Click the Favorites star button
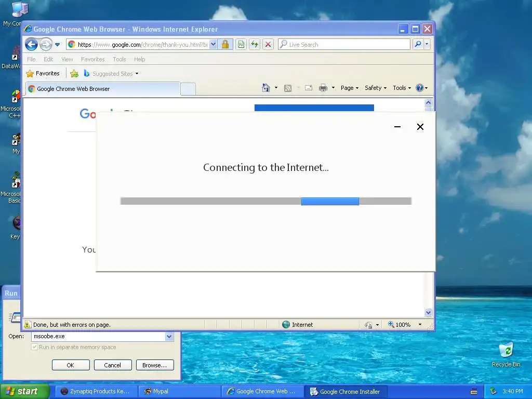Image resolution: width=532 pixels, height=399 pixels. [43, 73]
